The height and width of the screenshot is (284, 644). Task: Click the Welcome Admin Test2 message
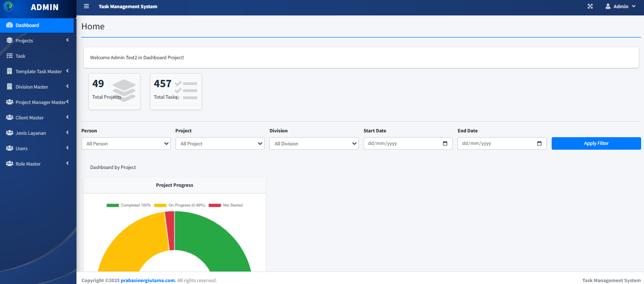tap(137, 57)
